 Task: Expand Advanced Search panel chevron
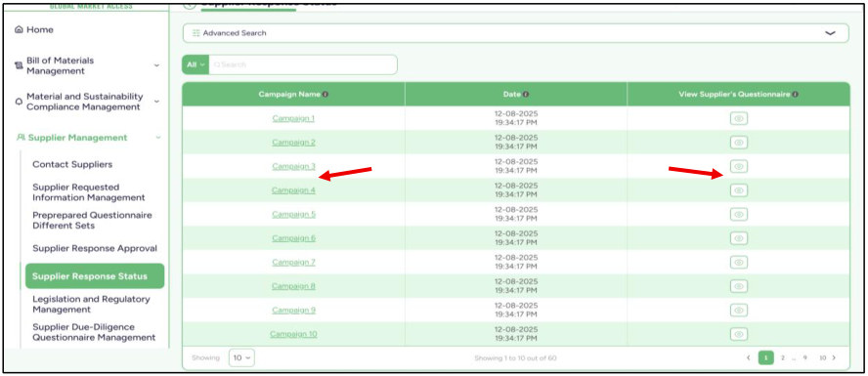pos(830,33)
